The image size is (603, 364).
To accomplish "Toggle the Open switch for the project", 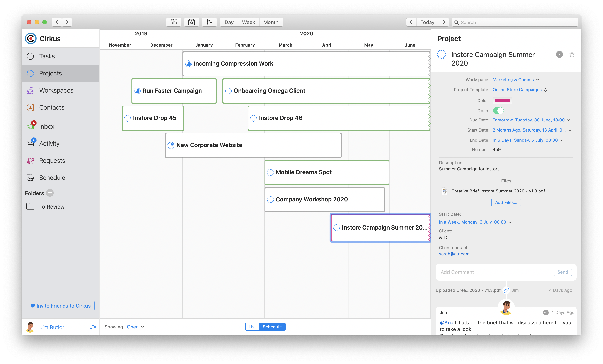I will click(x=498, y=111).
